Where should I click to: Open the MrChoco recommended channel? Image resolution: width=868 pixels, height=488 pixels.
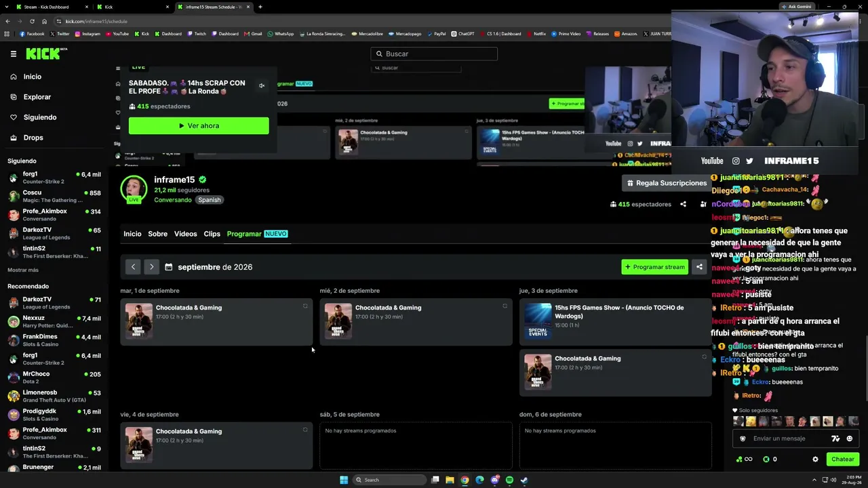coord(54,378)
